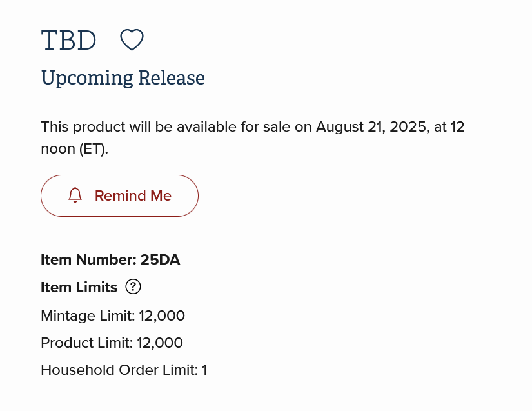The width and height of the screenshot is (532, 411).
Task: Click the words 'for sale on'
Action: [276, 127]
